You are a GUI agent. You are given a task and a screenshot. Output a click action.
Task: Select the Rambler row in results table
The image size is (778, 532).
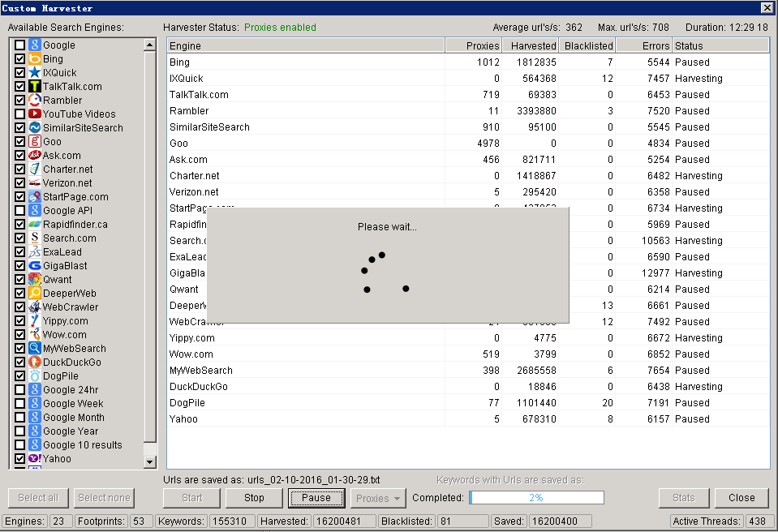468,110
